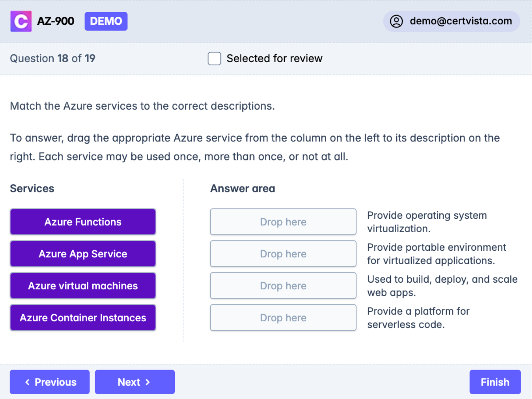The height and width of the screenshot is (399, 532).
Task: Go back with the Previous button
Action: 49,382
